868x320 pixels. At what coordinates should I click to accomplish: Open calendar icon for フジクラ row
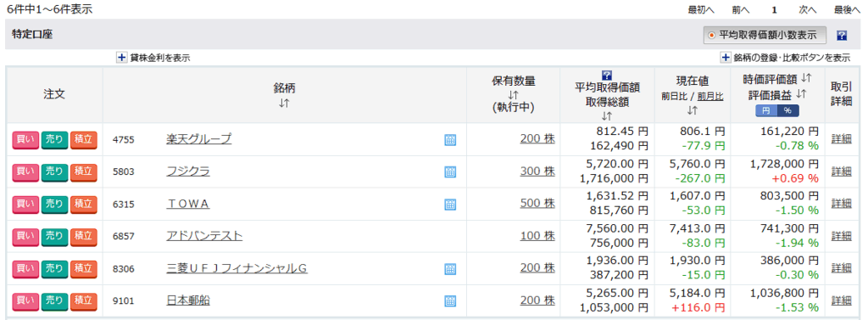click(x=450, y=172)
